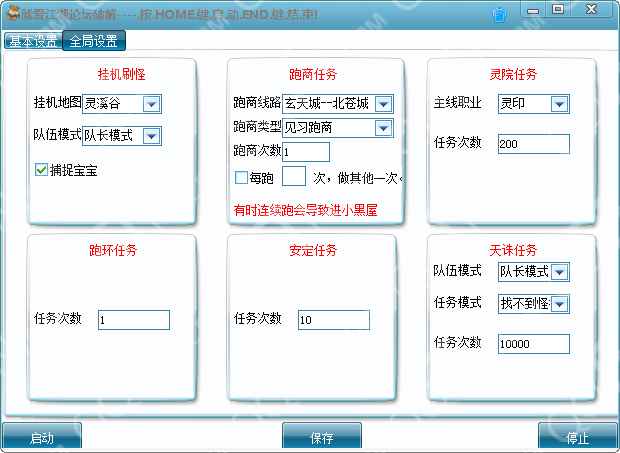Click the 保存 button
This screenshot has width=620, height=453.
(322, 437)
